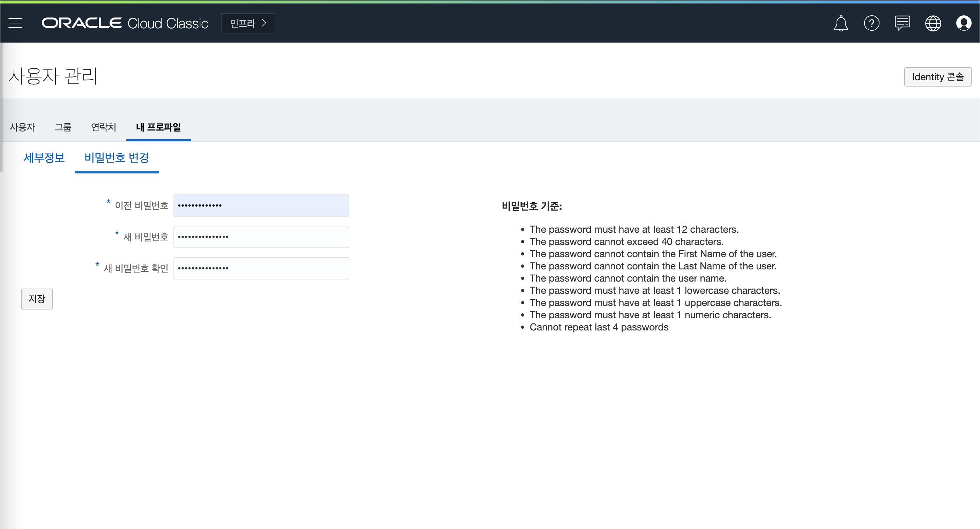
Task: Click "cannot contain the First Name" rule
Action: 653,254
